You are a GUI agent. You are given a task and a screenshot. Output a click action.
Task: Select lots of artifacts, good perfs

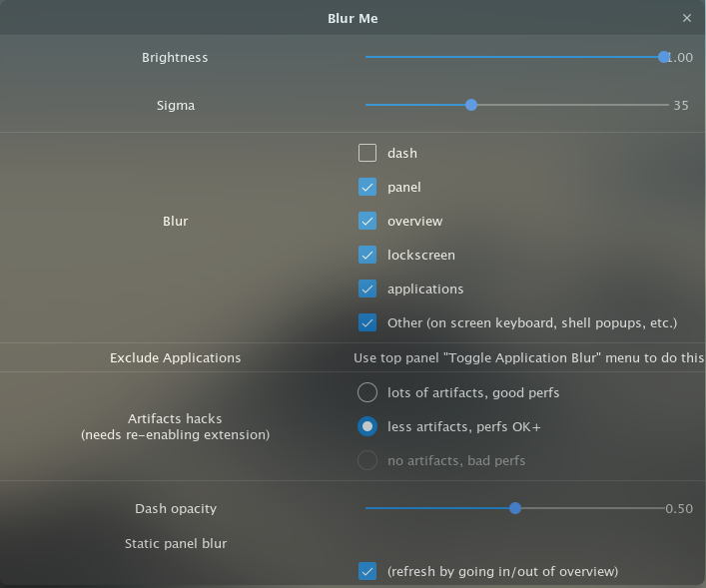click(x=367, y=392)
